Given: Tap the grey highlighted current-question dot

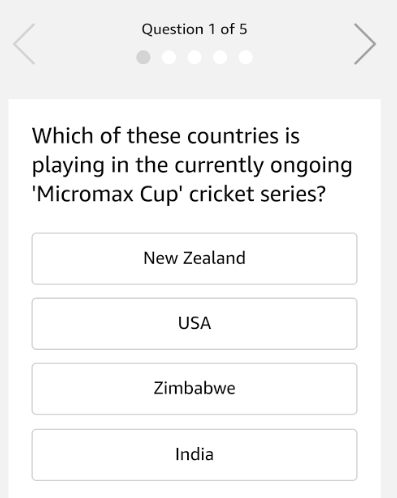Looking at the screenshot, I should [x=143, y=57].
